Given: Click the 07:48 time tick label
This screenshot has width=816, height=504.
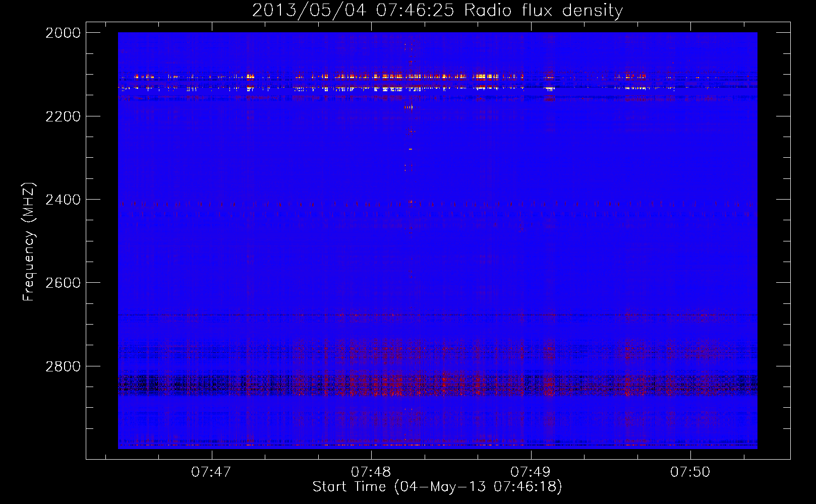Looking at the screenshot, I should [x=371, y=472].
